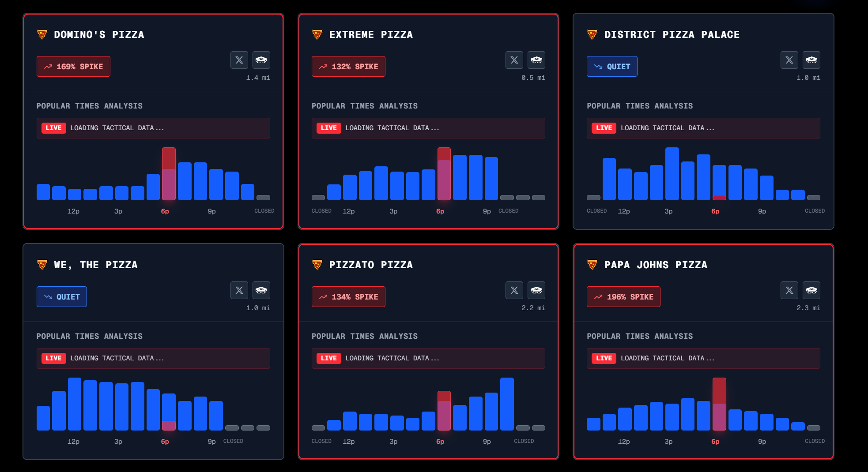This screenshot has height=472, width=868.
Task: Click the 132% SPIKE badge
Action: [348, 67]
